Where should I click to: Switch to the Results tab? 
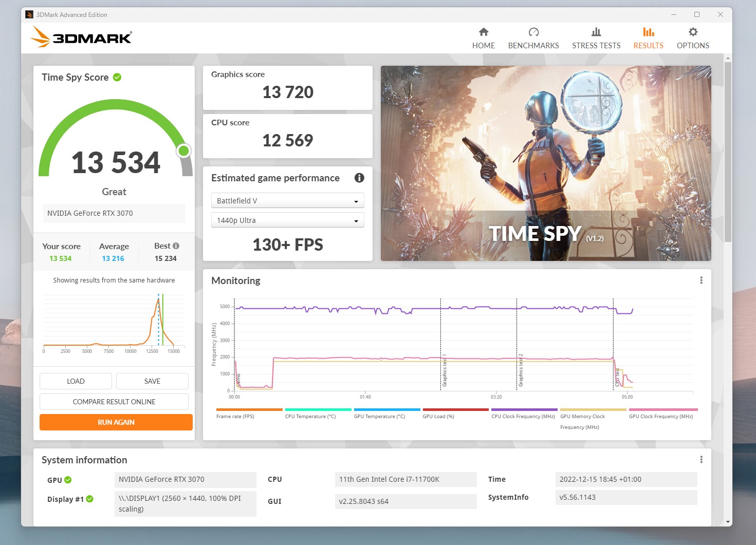648,39
